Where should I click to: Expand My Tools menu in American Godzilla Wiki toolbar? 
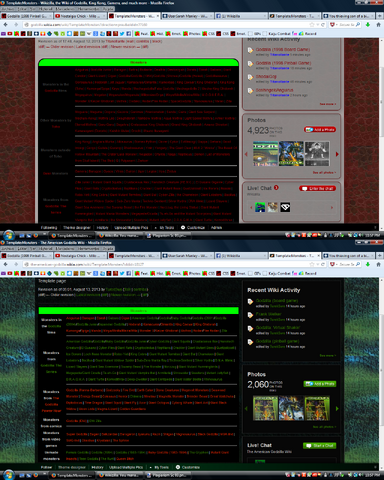[x=159, y=467]
